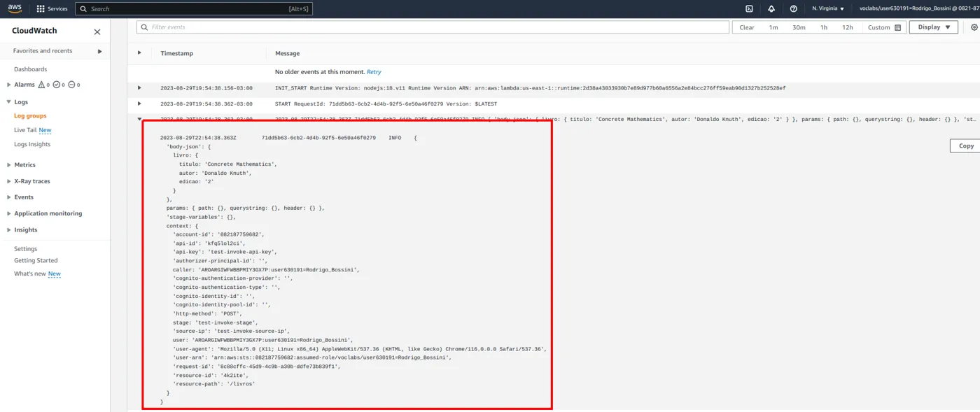
Task: Select the 1m time range
Action: pyautogui.click(x=773, y=27)
